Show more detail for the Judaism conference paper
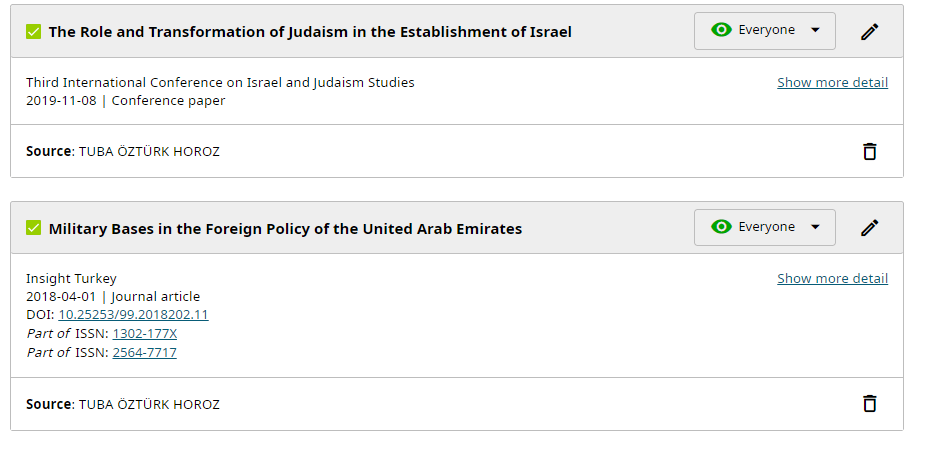 coord(832,82)
